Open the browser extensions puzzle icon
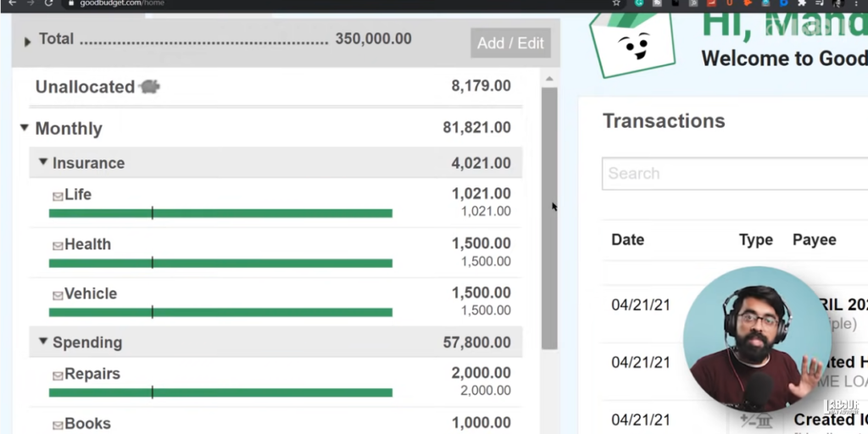Image resolution: width=868 pixels, height=434 pixels. [801, 3]
